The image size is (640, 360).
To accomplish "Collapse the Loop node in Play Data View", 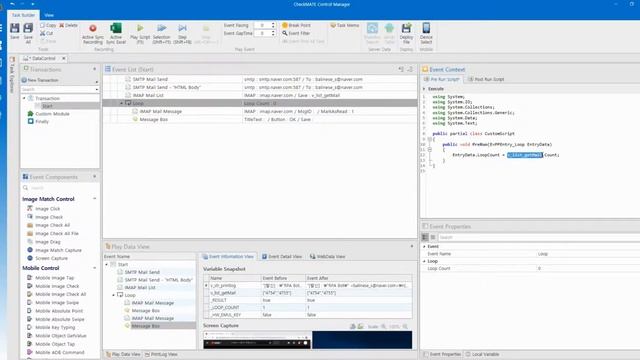I will [x=113, y=295].
